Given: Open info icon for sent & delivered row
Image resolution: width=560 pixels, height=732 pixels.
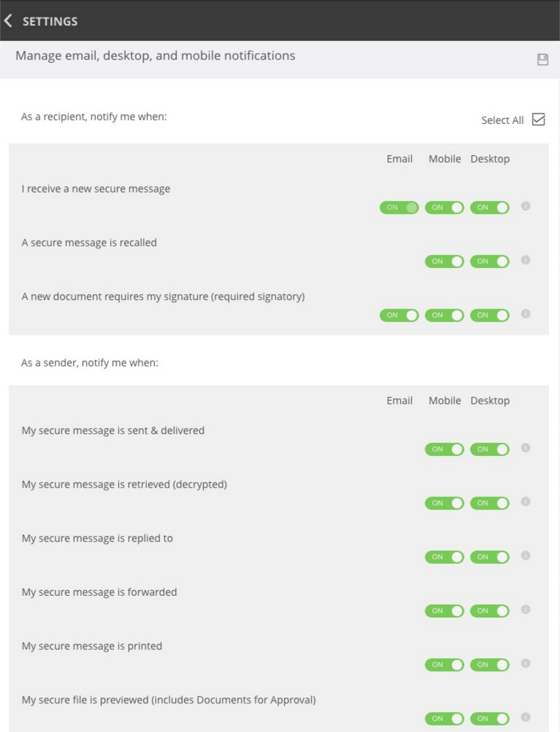Looking at the screenshot, I should click(x=525, y=447).
